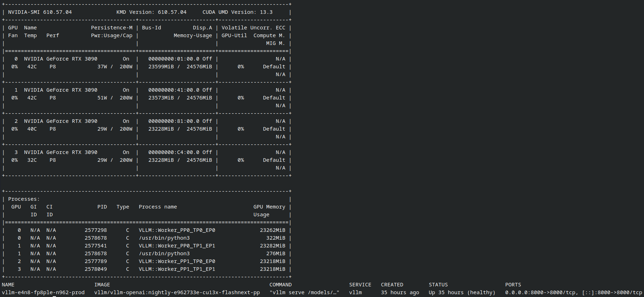Click the NVIDIA-SMI 610.57.04 version text
Viewport: 644px width, 297px height.
(40, 12)
